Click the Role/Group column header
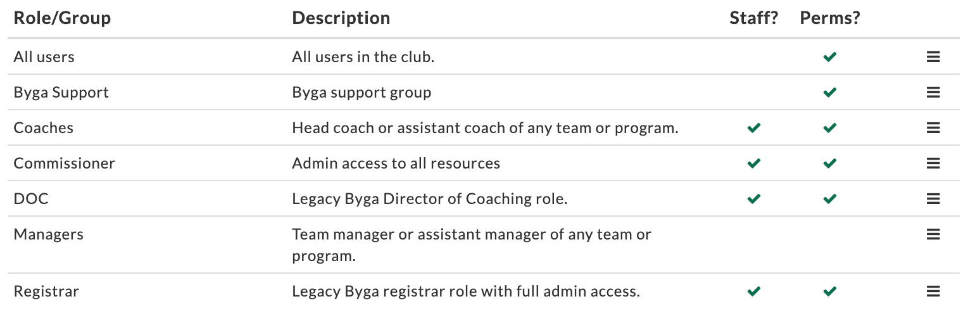 coord(62,18)
